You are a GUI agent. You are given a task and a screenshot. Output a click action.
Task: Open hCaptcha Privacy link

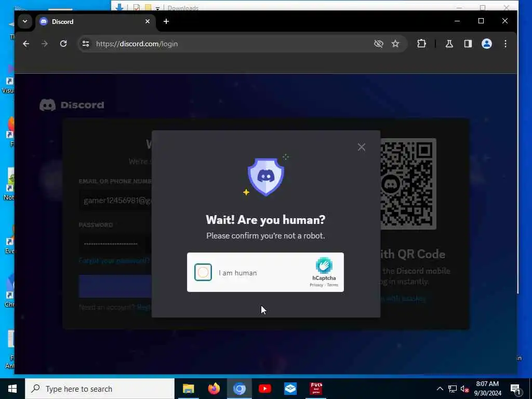[316, 285]
